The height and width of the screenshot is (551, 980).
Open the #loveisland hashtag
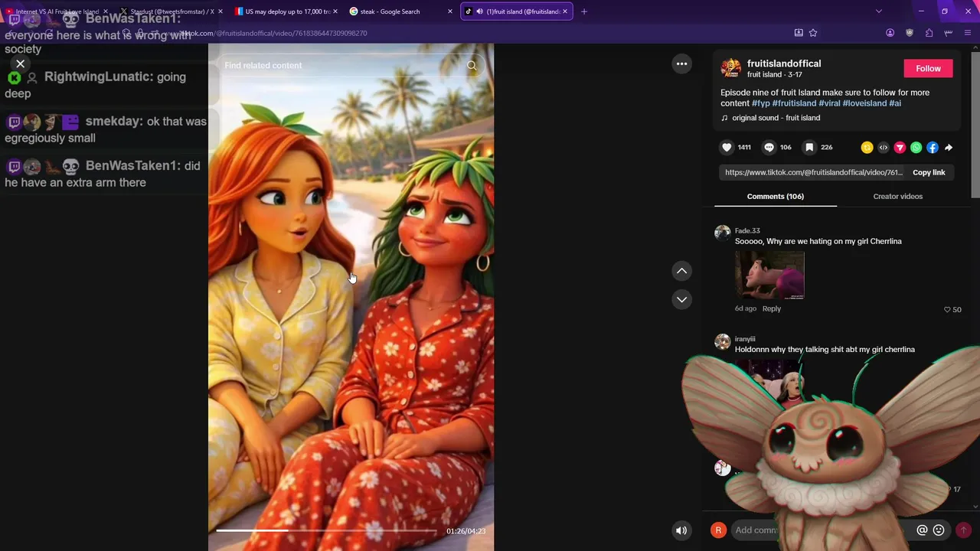[x=864, y=103]
